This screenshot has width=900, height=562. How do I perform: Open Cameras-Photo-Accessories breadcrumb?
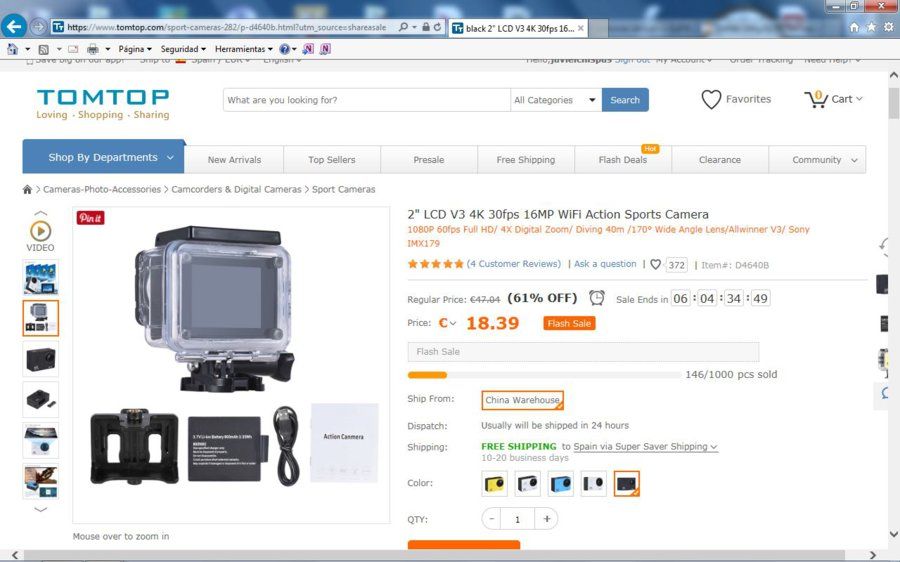click(102, 189)
